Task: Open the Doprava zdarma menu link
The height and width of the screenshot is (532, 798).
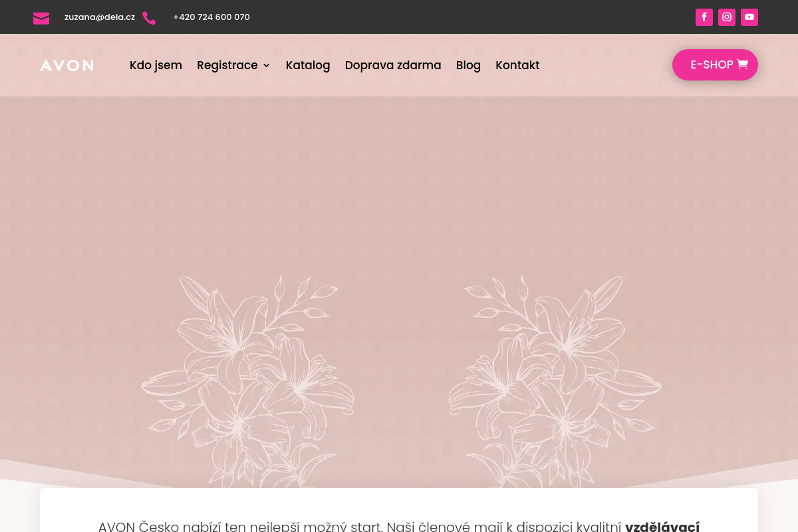Action: pyautogui.click(x=393, y=65)
